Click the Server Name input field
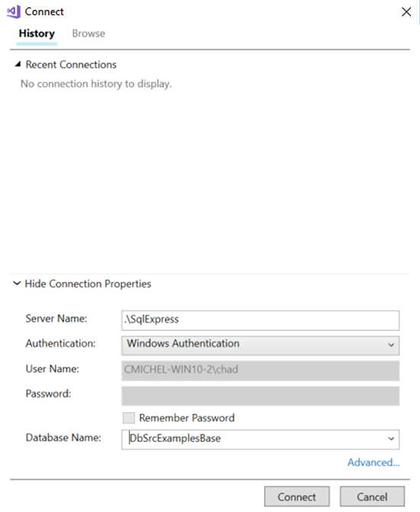Image resolution: width=420 pixels, height=512 pixels. click(x=260, y=320)
